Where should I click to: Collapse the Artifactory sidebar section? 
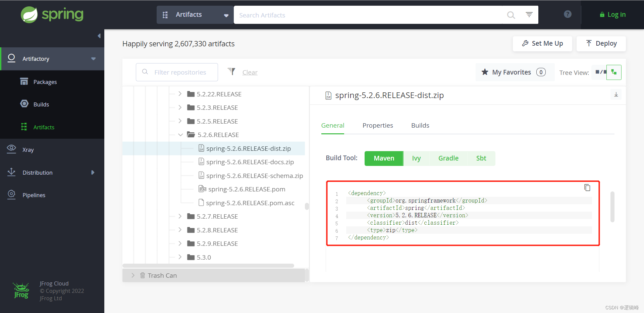pyautogui.click(x=93, y=59)
